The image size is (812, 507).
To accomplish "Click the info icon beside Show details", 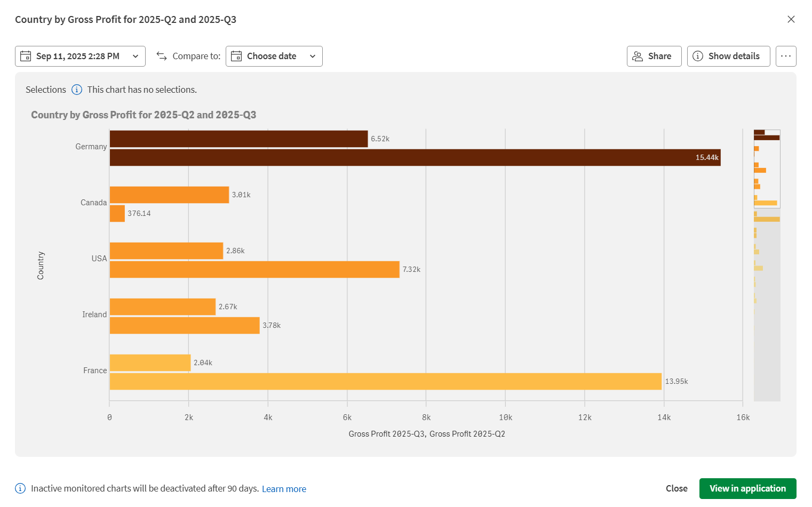I will (699, 55).
